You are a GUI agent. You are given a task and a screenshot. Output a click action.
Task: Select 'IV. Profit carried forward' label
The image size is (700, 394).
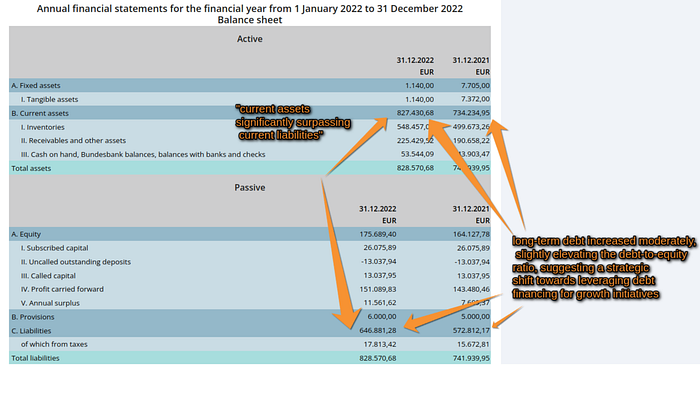click(62, 289)
